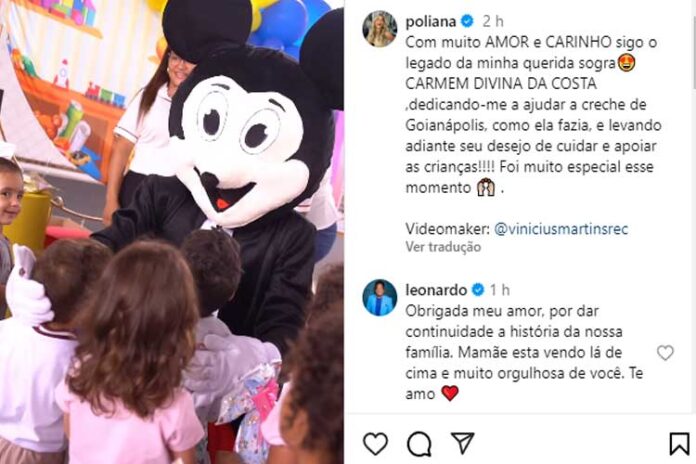The image size is (696, 464).
Task: Share the post with paper plane icon
Action: point(463,443)
